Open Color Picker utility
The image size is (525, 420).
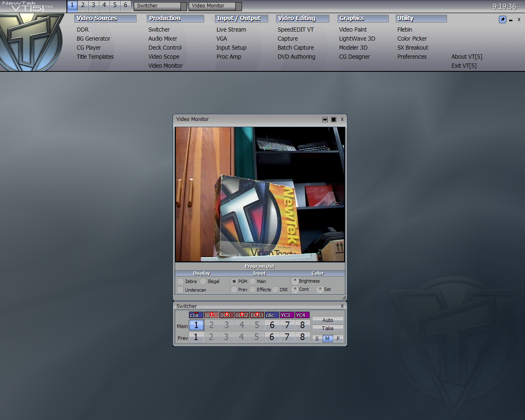point(412,39)
